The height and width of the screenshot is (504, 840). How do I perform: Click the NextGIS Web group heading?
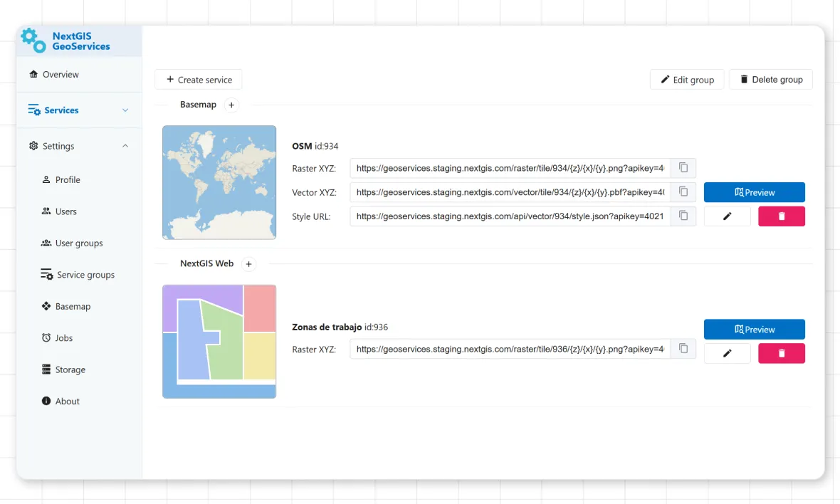point(206,263)
